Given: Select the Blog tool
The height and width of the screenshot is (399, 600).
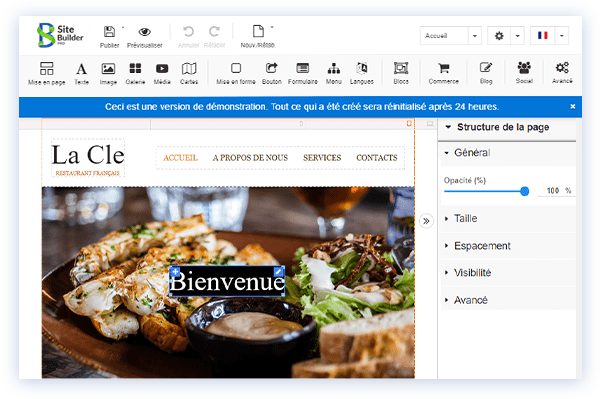Looking at the screenshot, I should click(x=486, y=73).
